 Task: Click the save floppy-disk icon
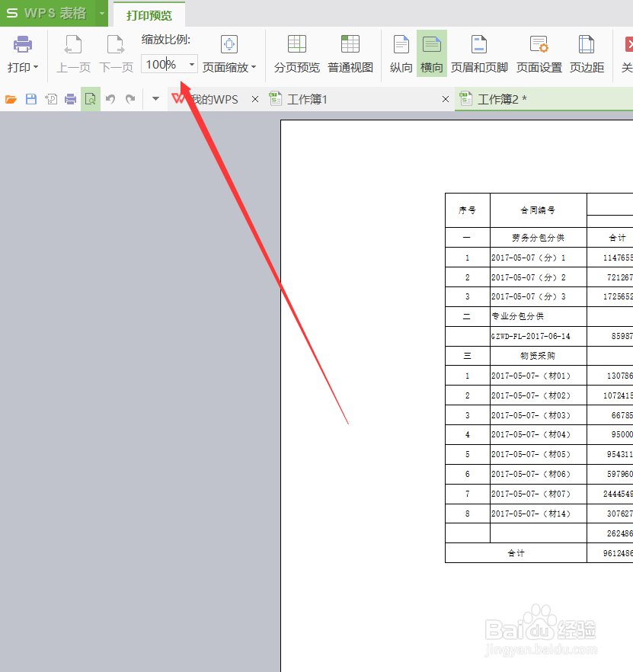[31, 99]
